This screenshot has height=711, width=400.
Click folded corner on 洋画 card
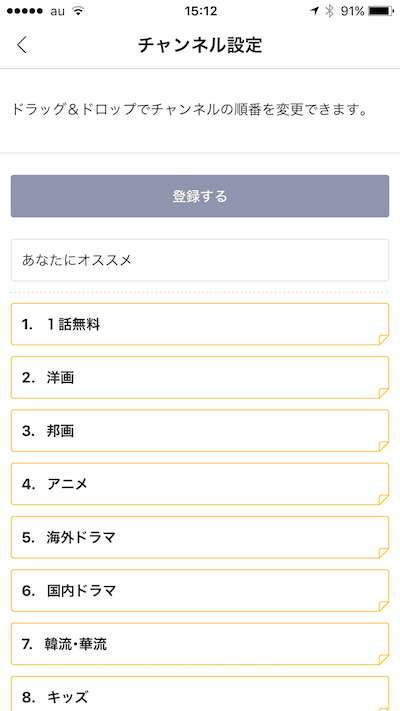(384, 393)
